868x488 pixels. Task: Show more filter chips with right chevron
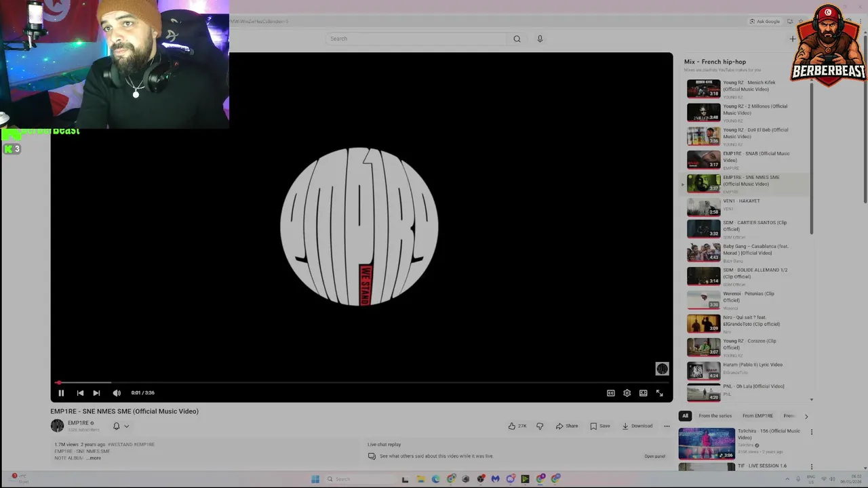806,416
